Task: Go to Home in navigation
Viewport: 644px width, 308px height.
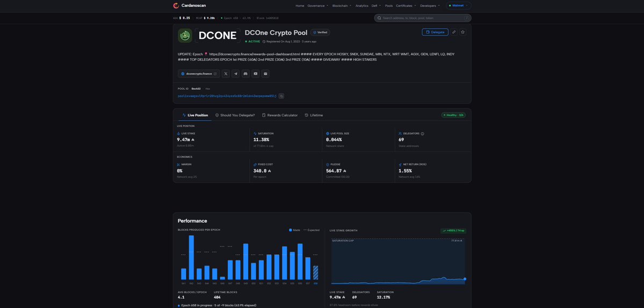Action: tap(300, 6)
